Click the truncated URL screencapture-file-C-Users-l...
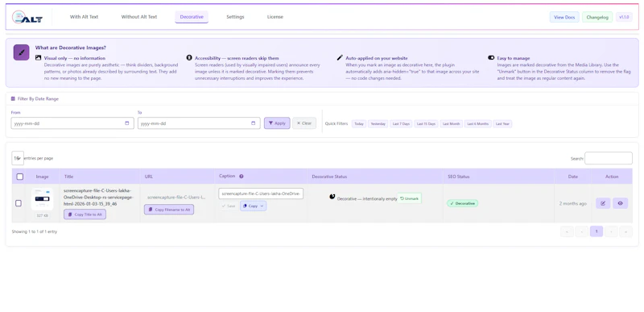 pos(176,198)
